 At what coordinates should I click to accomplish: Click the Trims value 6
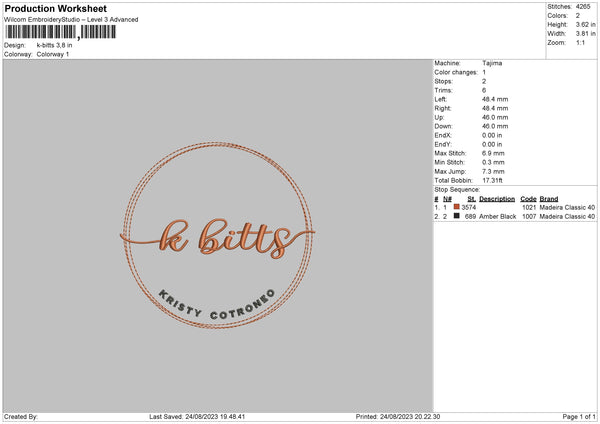click(x=484, y=90)
